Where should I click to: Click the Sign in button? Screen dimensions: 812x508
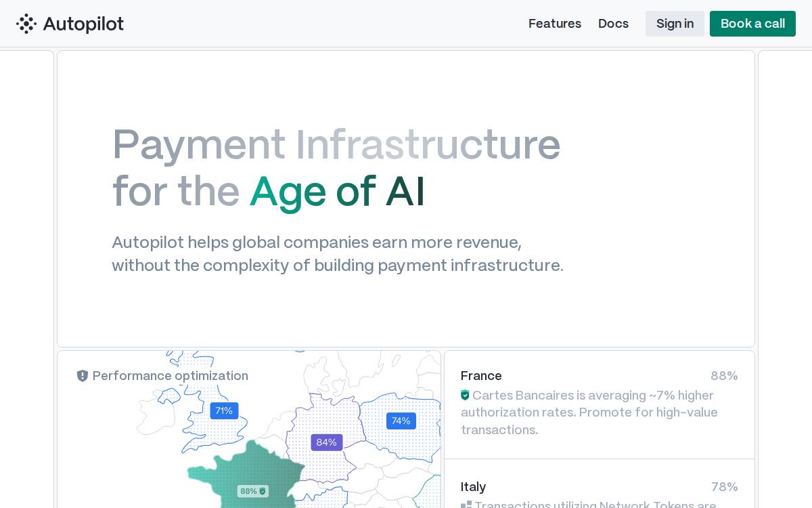(675, 24)
